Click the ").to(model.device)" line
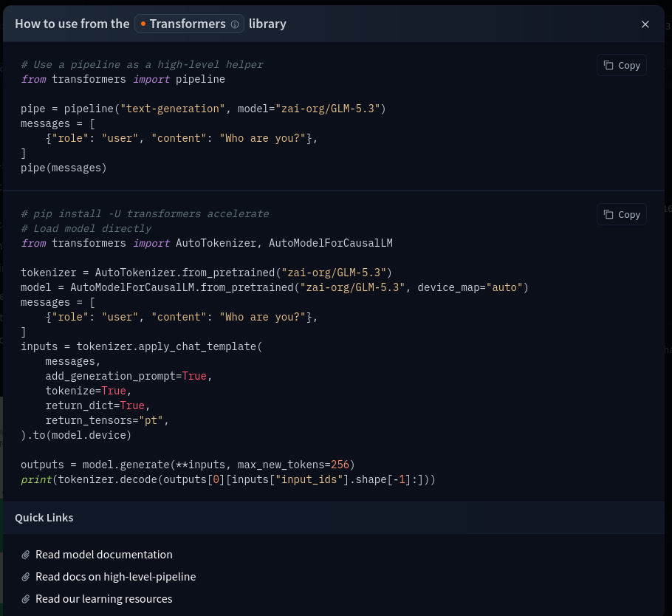This screenshot has height=616, width=672. click(76, 435)
